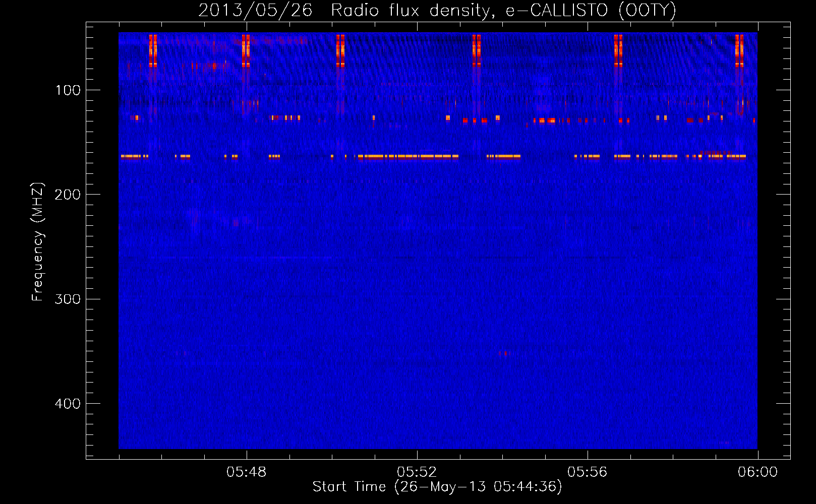The width and height of the screenshot is (816, 504).
Task: Click the 200 frequency tick label
Action: [x=68, y=195]
